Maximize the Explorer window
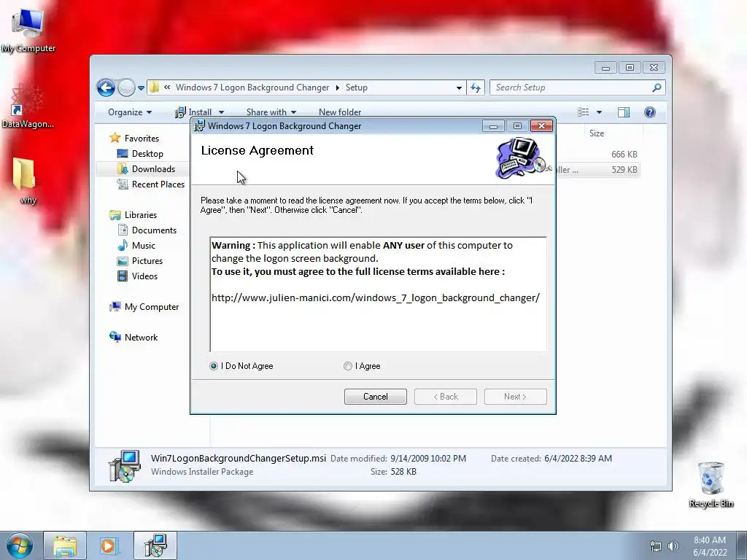747x560 pixels. [630, 68]
